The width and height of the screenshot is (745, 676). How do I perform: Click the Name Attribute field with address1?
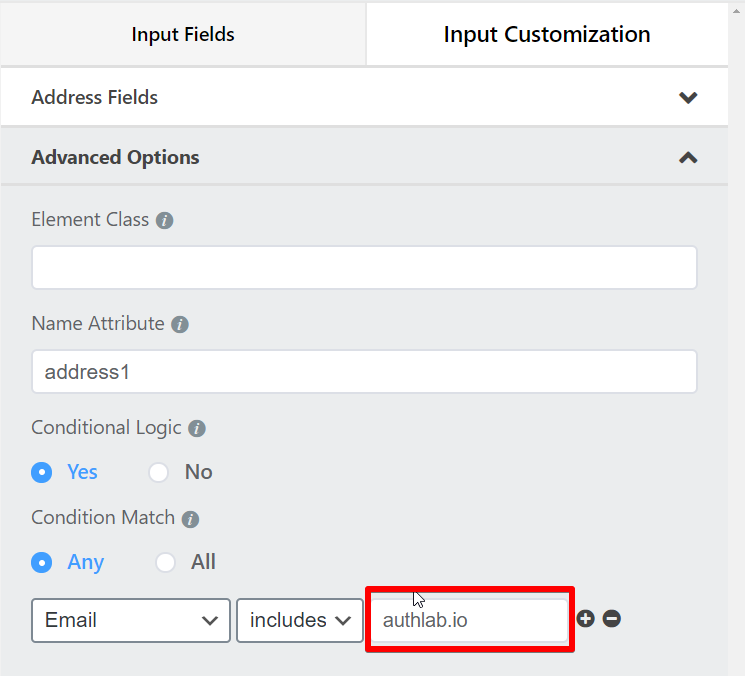tap(364, 372)
